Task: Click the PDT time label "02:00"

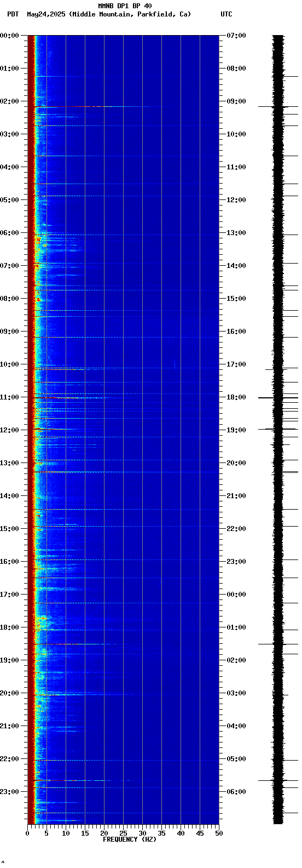Action: tap(9, 101)
